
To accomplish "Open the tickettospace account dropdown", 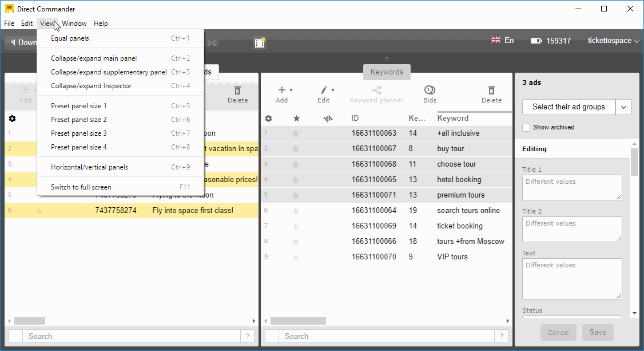I will coord(613,41).
